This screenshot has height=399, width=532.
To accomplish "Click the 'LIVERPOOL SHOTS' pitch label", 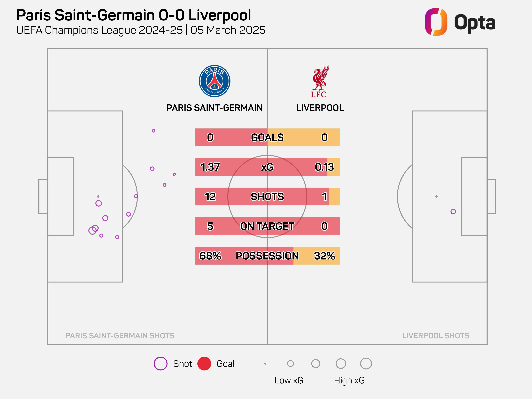I will 436,336.
